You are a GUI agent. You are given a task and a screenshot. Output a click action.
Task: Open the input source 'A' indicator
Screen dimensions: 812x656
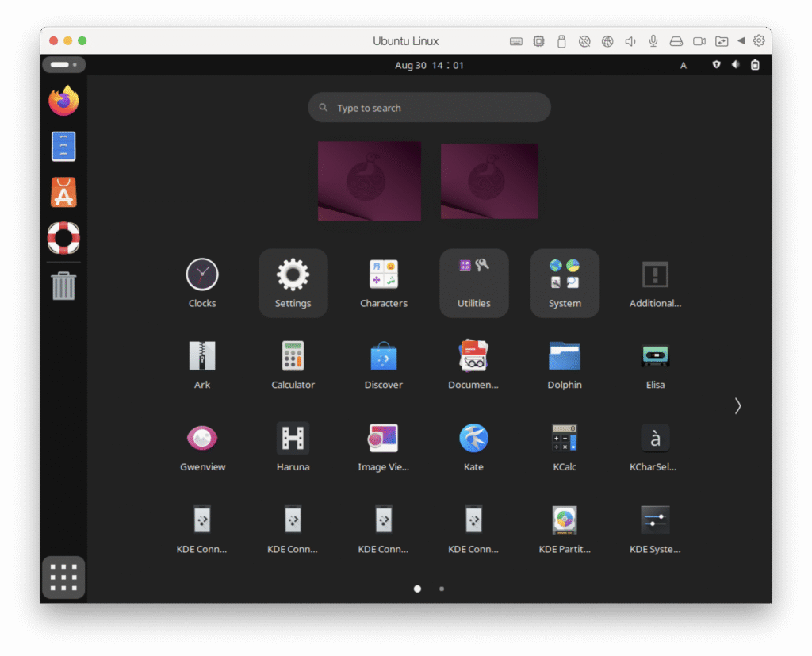(684, 65)
